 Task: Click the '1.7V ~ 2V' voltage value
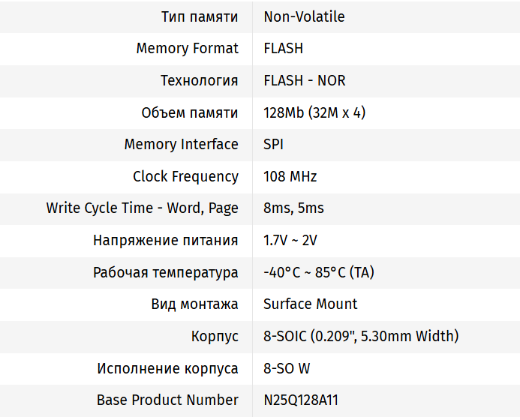[290, 240]
